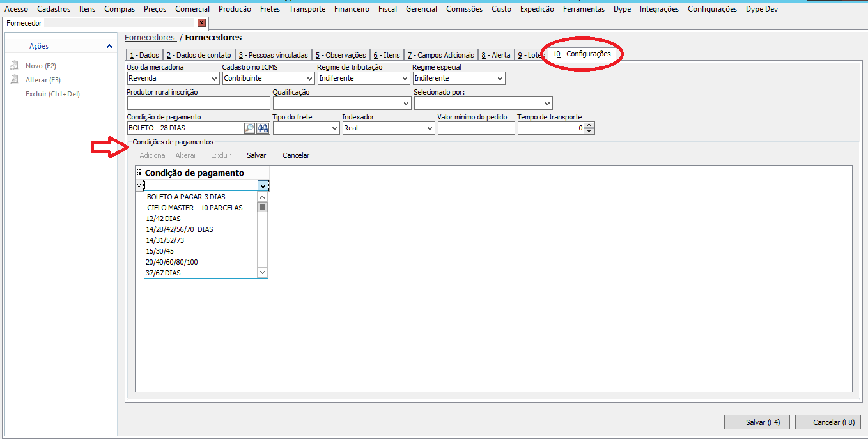Viewport: 868px width, 439px height.
Task: Open the Indexador dropdown showing Real
Action: [x=430, y=128]
